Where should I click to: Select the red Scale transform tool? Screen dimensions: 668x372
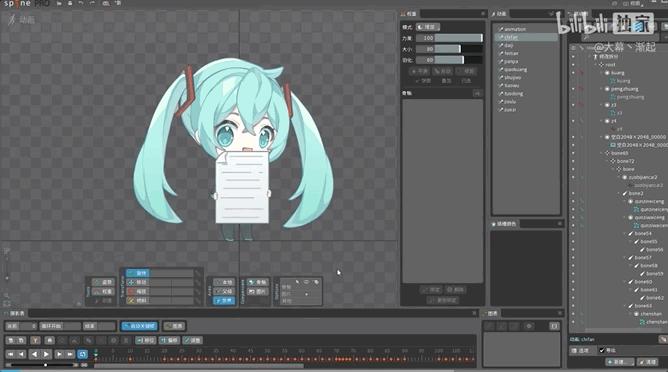tap(138, 291)
